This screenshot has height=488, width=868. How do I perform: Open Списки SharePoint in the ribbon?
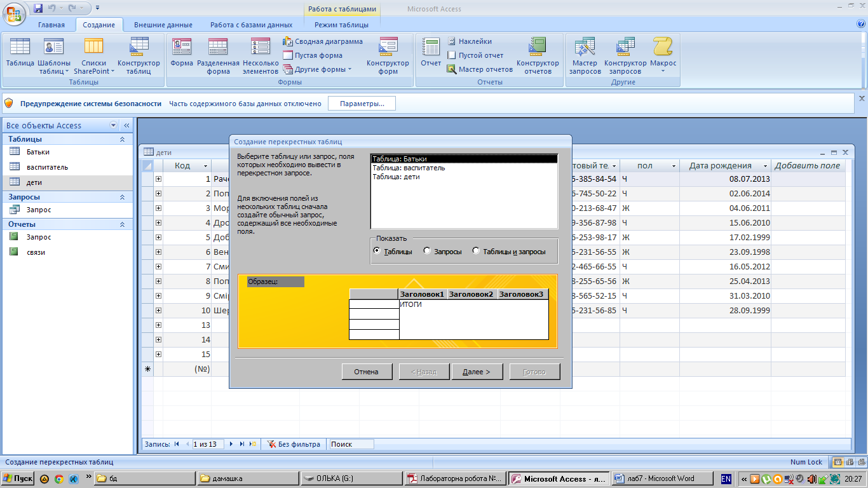[94, 55]
